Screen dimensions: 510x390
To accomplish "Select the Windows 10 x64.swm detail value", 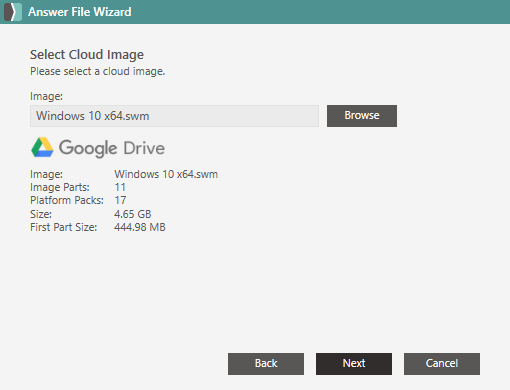I will pos(166,174).
